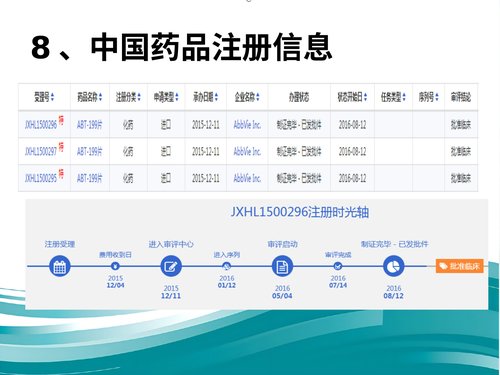The height and width of the screenshot is (375, 500).
Task: Click the slide title 中国药品注册信息
Action: click(211, 47)
